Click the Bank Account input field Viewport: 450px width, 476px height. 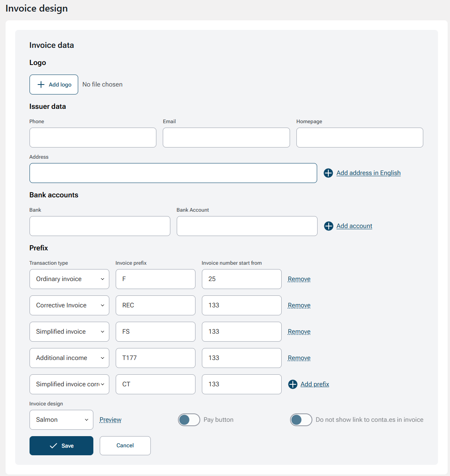[x=247, y=226]
